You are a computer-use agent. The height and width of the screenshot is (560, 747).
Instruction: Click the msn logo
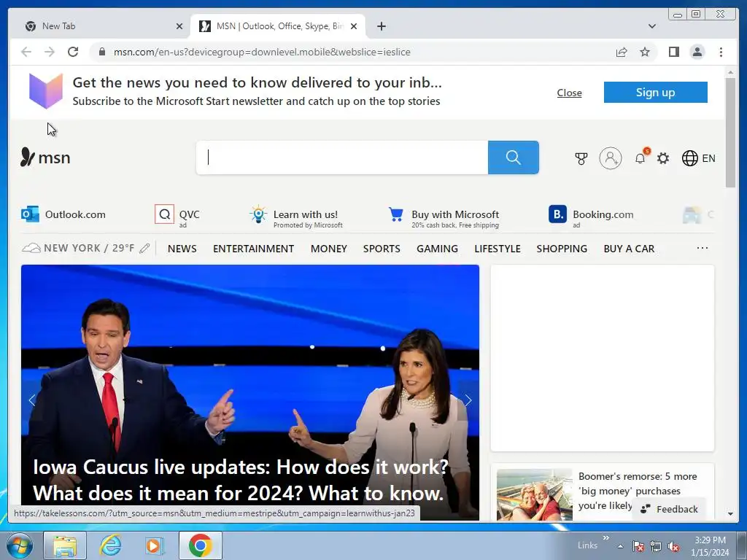pyautogui.click(x=45, y=157)
